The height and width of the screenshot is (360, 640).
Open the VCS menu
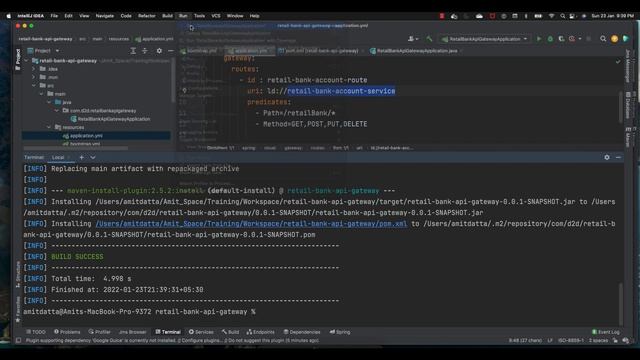point(216,16)
